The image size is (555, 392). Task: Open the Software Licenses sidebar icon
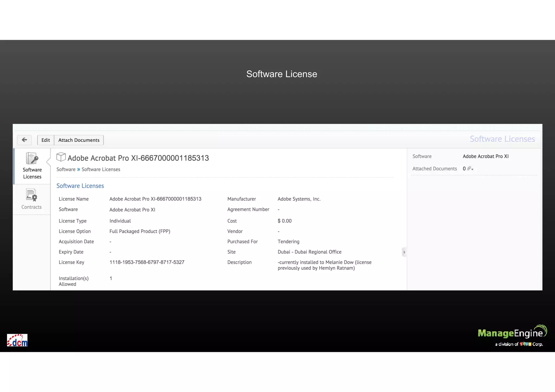[x=32, y=158]
